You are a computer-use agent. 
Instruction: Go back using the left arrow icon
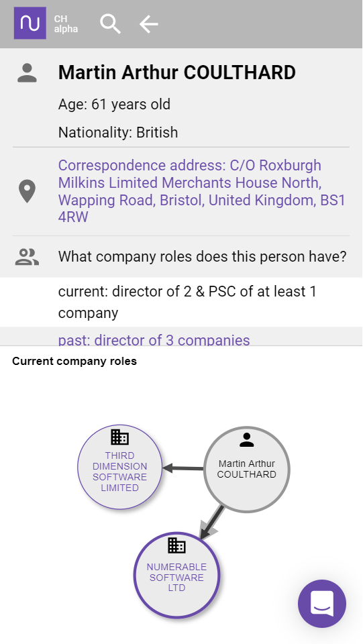pos(149,24)
